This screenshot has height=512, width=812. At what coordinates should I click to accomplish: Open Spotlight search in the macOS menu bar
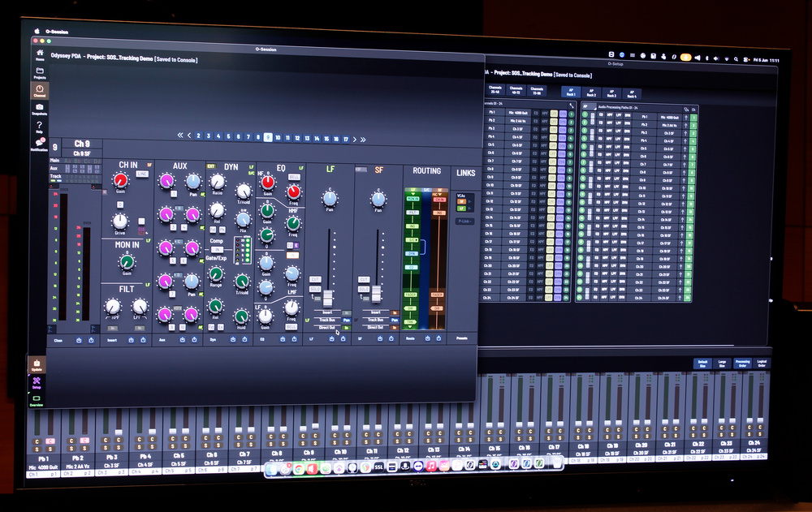[x=736, y=59]
